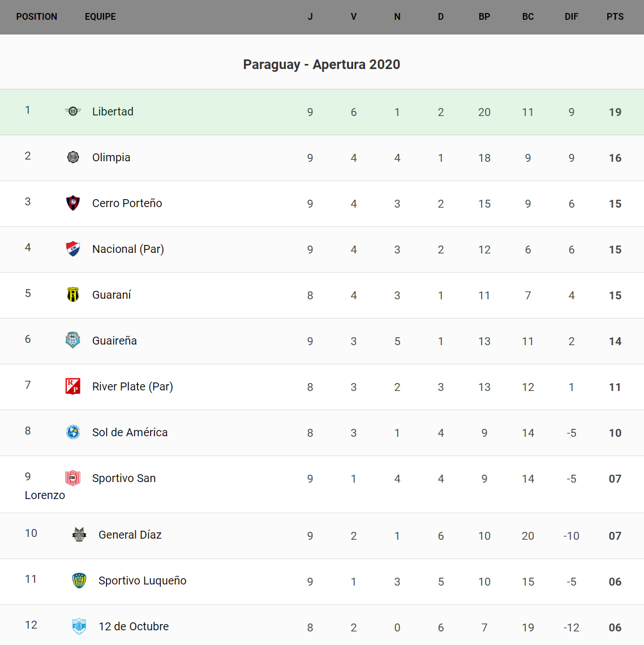Screen dimensions: 644x645
Task: Click the Olimpia club crest icon
Action: (x=73, y=157)
